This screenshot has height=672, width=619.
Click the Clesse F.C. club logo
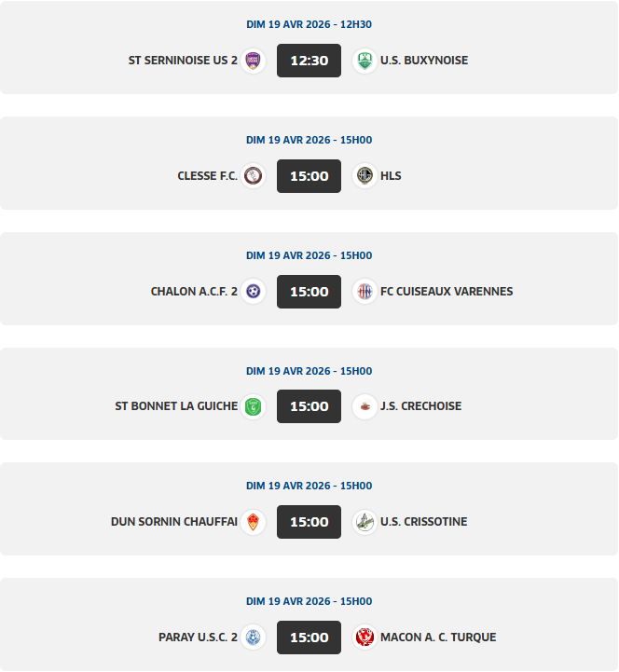point(253,175)
